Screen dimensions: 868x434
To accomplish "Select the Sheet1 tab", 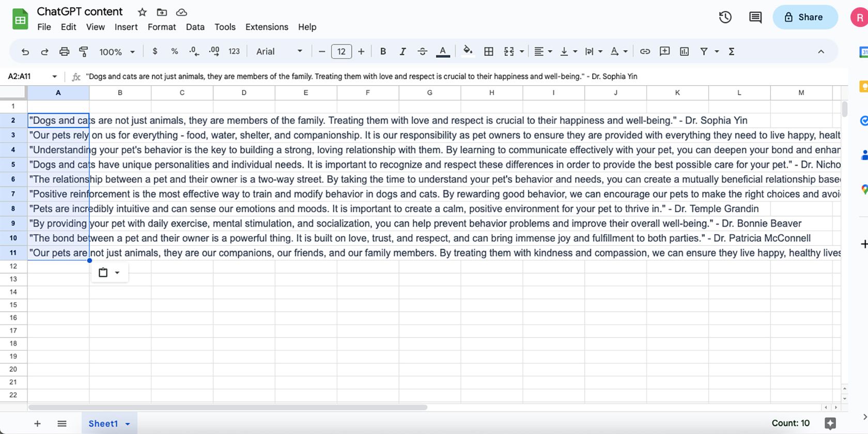I will 109,424.
